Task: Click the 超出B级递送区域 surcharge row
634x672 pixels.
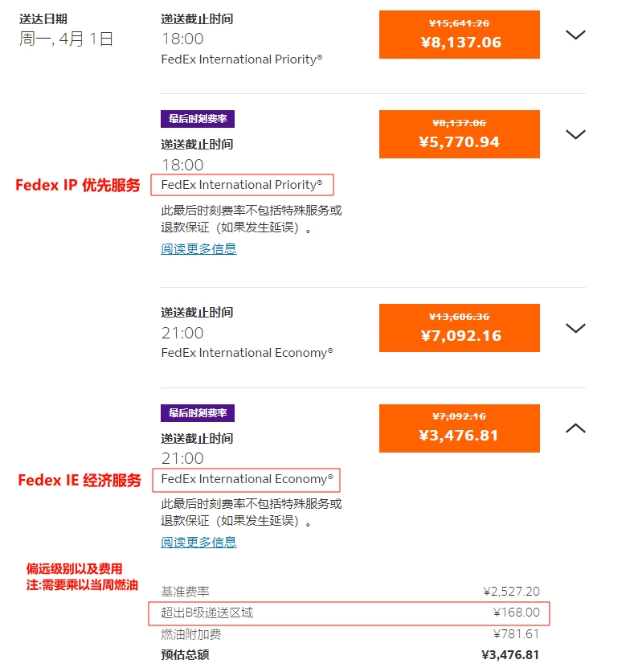Action: pyautogui.click(x=350, y=613)
